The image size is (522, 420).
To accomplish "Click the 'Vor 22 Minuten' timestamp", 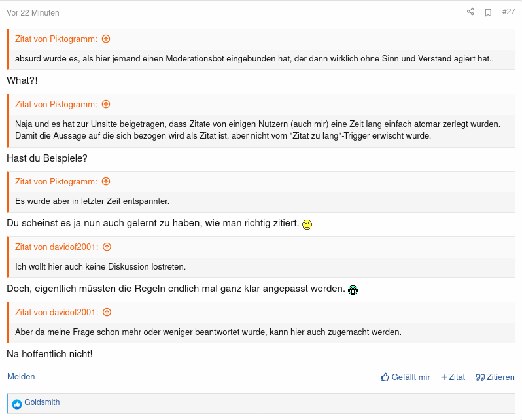I will pos(33,13).
